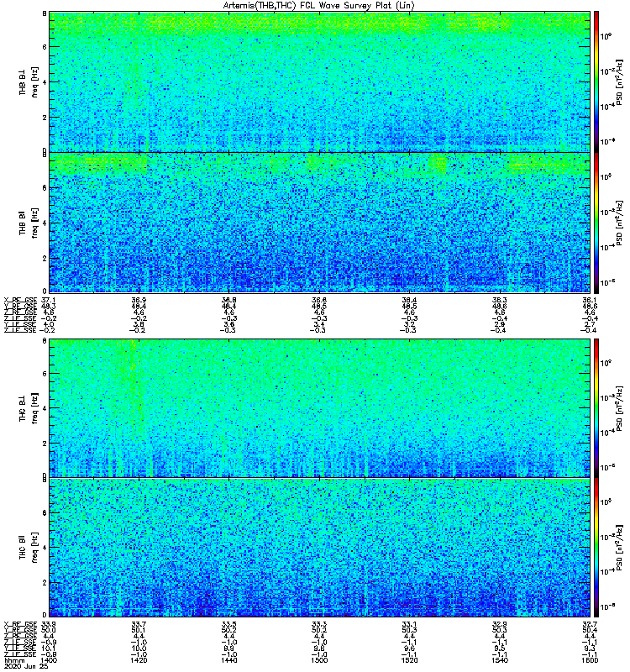Viewport: 630px width, 672px height.
Task: Click the X_RE_GSE label under the THB panels
Action: pos(20,300)
